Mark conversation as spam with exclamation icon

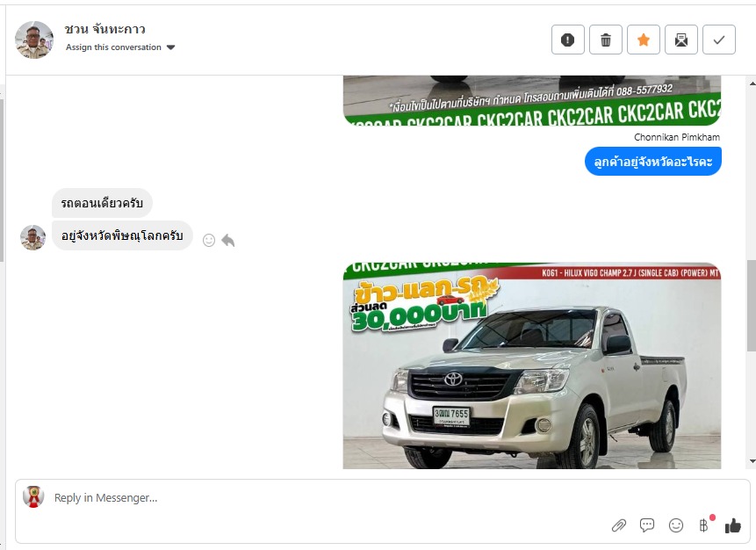(567, 40)
